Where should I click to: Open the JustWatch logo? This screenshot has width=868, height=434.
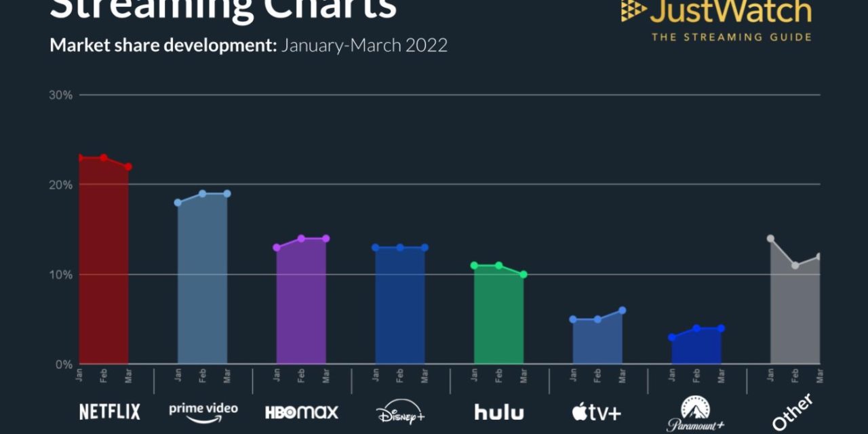tap(715, 12)
